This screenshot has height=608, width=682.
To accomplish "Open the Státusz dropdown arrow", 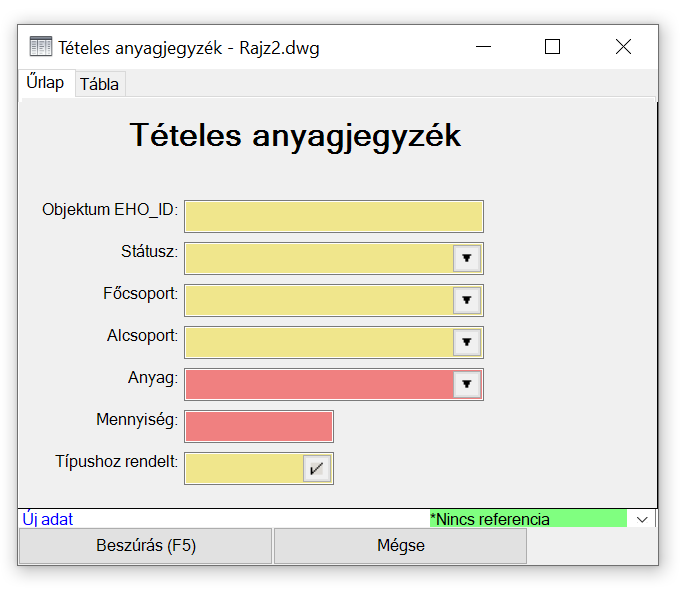I will click(x=467, y=258).
